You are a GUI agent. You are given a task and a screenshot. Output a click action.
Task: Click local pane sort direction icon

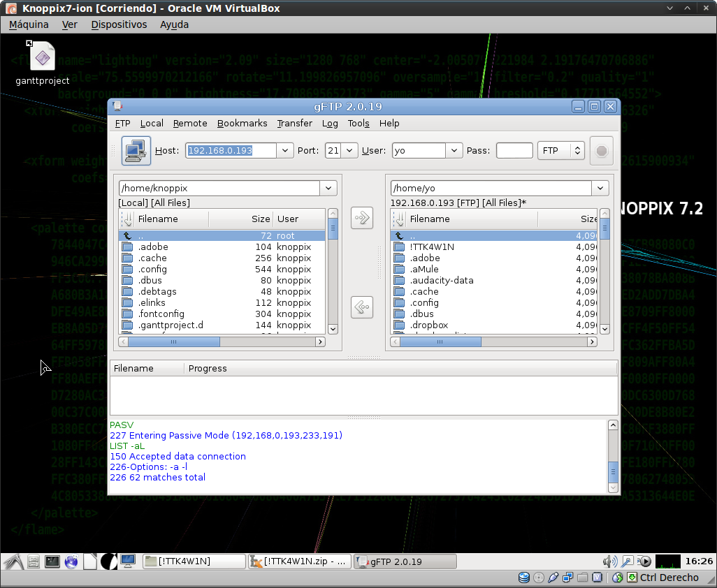126,219
